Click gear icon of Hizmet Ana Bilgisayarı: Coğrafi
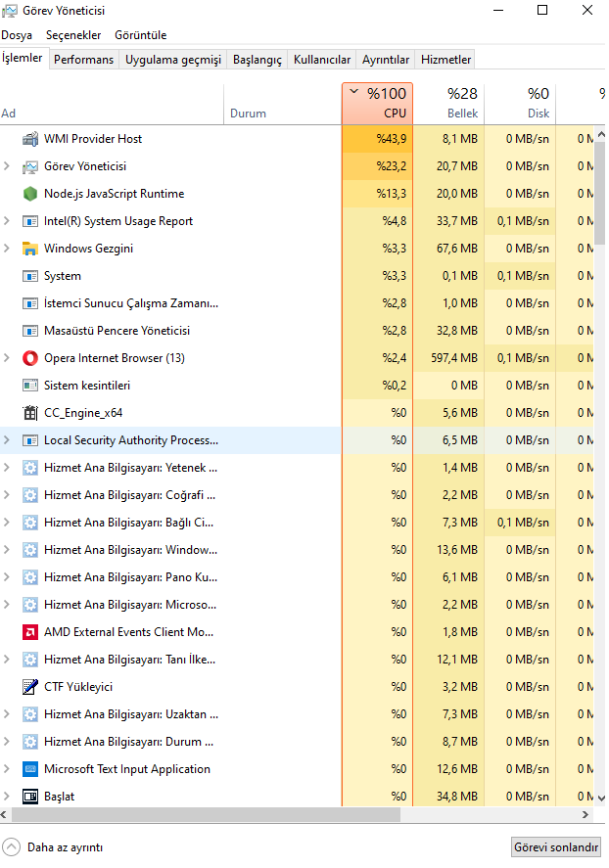 [30, 495]
